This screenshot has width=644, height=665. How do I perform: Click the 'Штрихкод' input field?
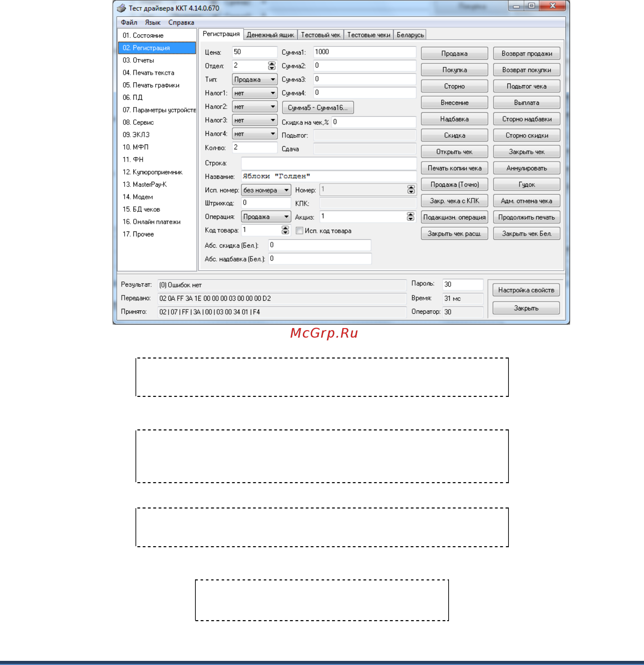(x=266, y=203)
